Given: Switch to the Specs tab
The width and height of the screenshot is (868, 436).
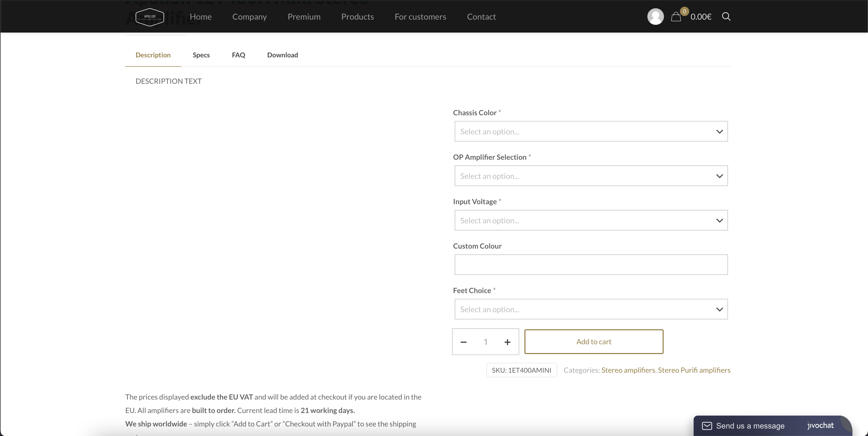Looking at the screenshot, I should click(x=201, y=55).
